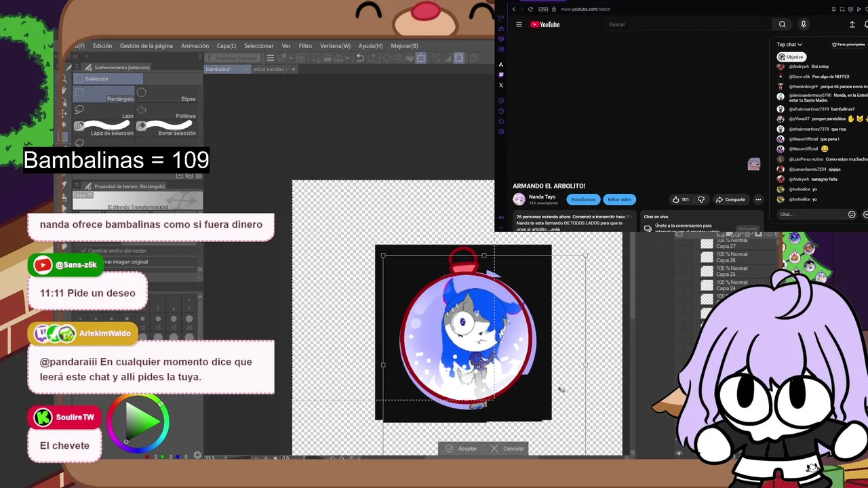The width and height of the screenshot is (868, 488).
Task: Expand video description with ...más
Action: [x=555, y=230]
